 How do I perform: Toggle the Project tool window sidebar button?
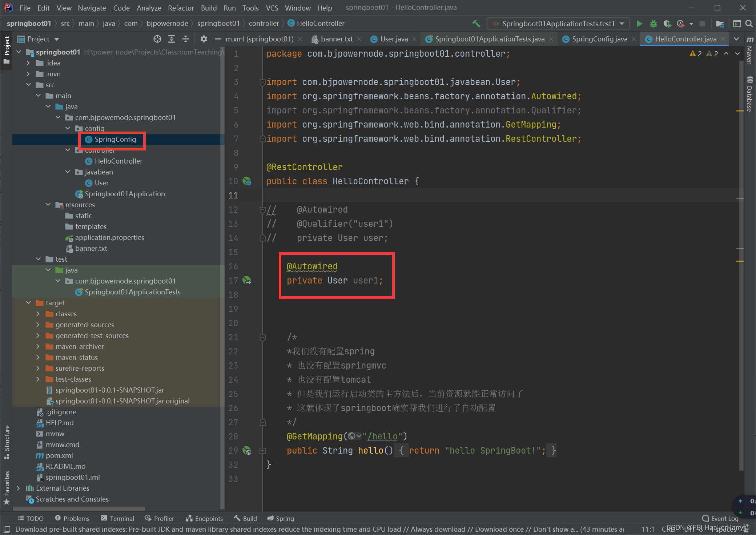(x=7, y=50)
